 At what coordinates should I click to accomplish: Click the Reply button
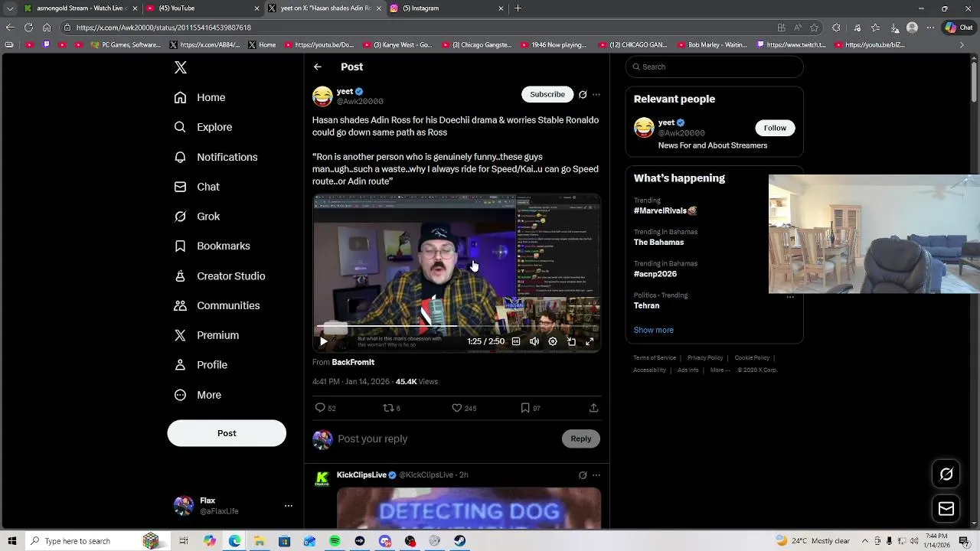(581, 439)
